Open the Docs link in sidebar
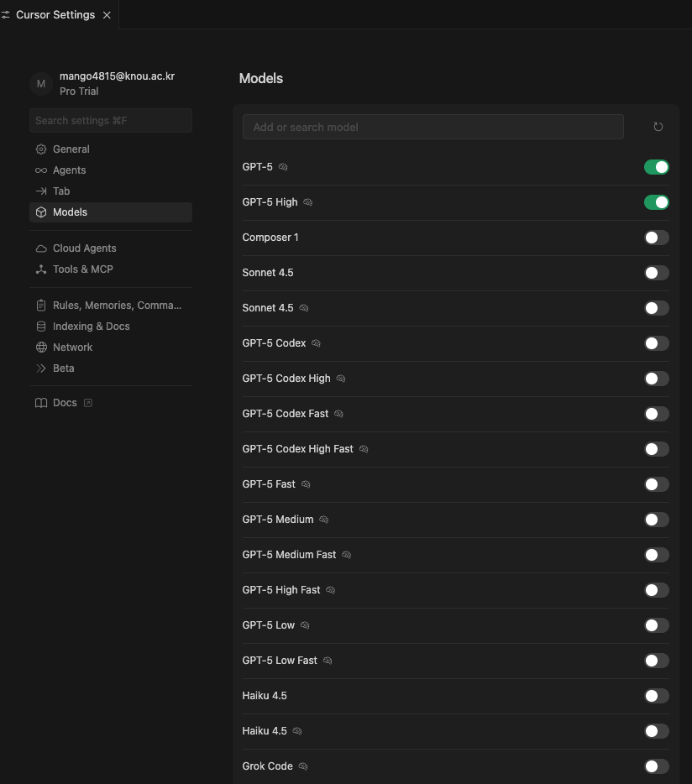Screen dimensions: 692x784 click(x=111, y=403)
